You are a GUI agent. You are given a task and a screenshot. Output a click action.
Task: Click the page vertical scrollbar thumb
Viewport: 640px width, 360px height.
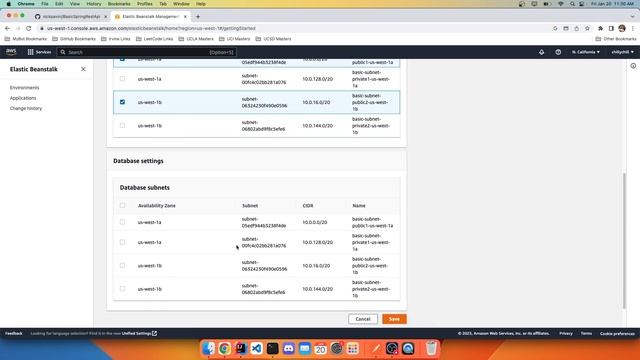tap(624, 241)
